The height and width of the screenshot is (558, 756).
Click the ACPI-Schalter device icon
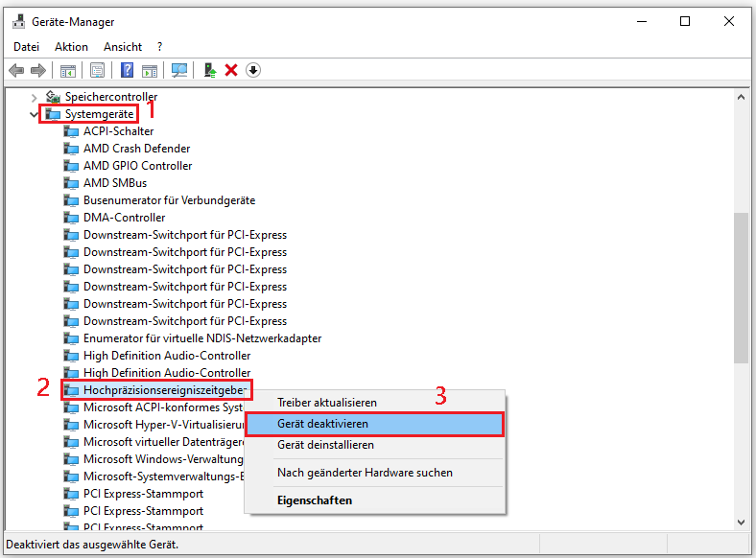coord(71,131)
